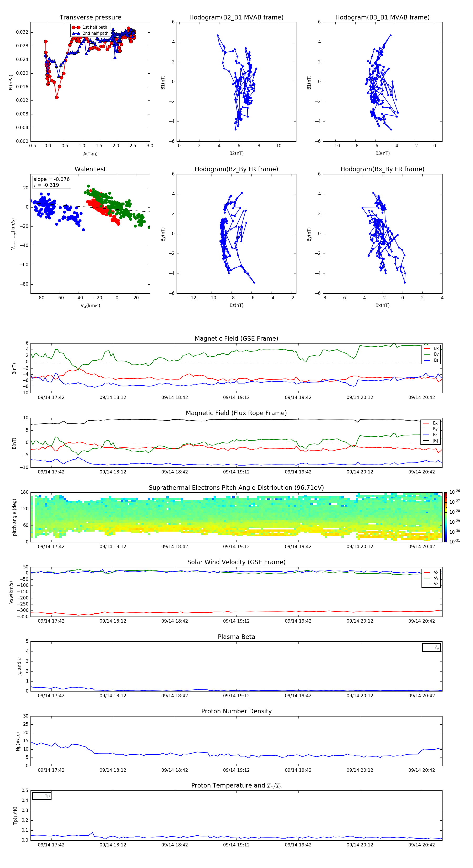The width and height of the screenshot is (473, 868).
Task: Click the Bz' legend entry in Flux Rope panel
Action: point(431,435)
